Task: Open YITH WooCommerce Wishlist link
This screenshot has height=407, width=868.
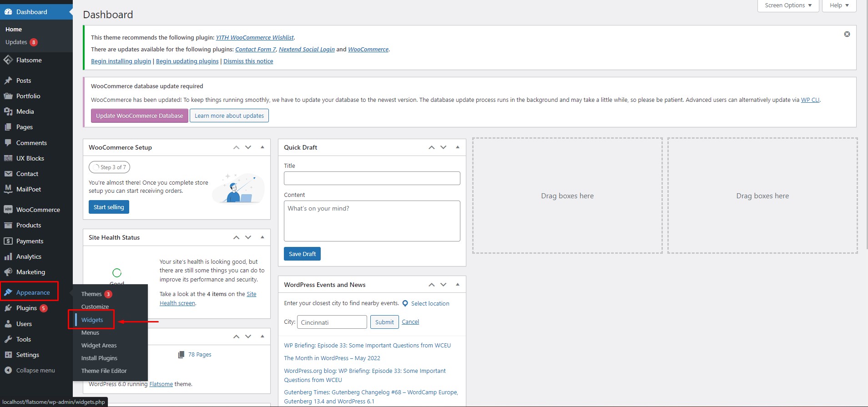Action: pyautogui.click(x=255, y=37)
